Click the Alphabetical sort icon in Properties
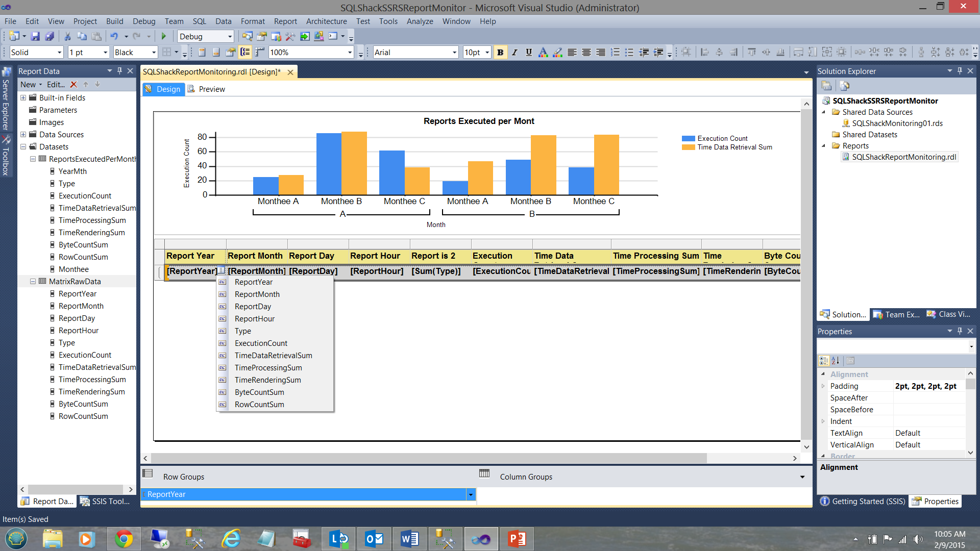 click(836, 361)
